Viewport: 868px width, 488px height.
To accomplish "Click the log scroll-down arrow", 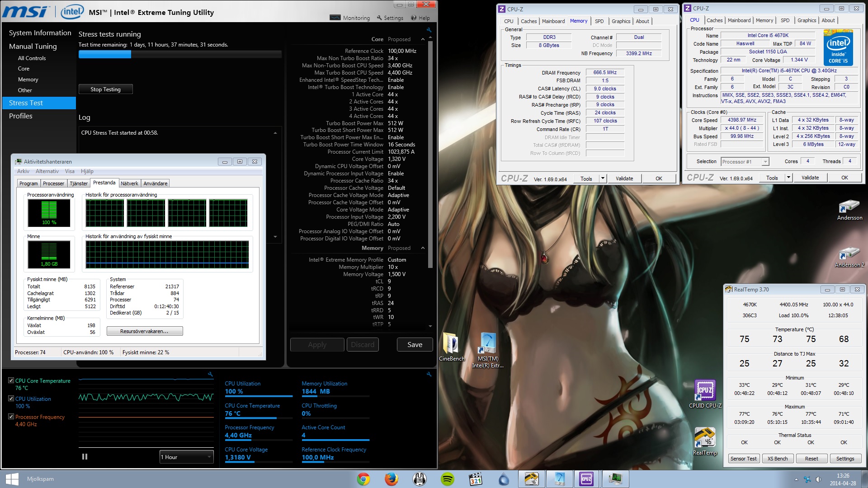I will pyautogui.click(x=275, y=237).
